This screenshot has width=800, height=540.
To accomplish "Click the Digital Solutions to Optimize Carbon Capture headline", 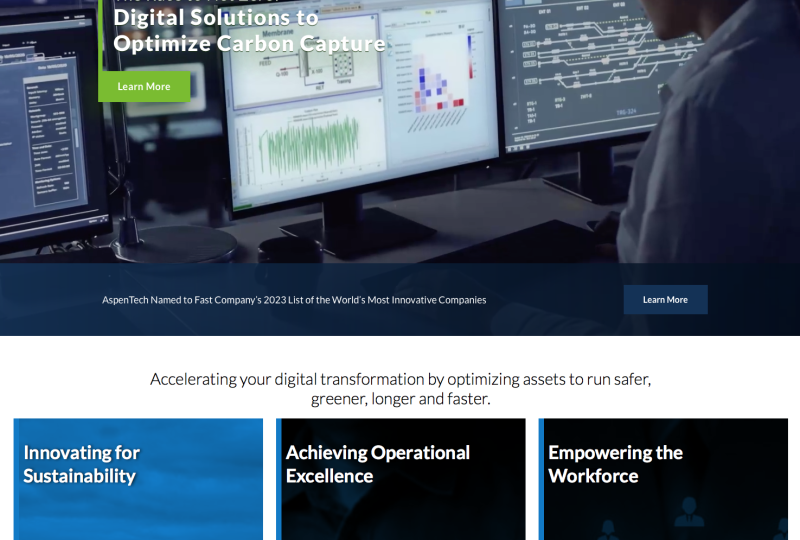I will [249, 30].
